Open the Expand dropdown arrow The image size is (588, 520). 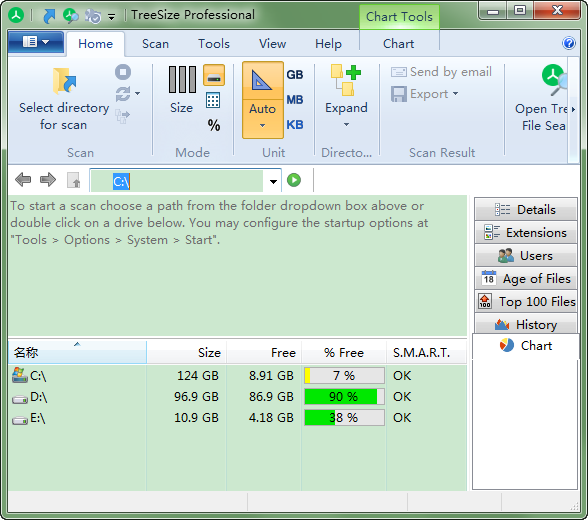coord(346,124)
